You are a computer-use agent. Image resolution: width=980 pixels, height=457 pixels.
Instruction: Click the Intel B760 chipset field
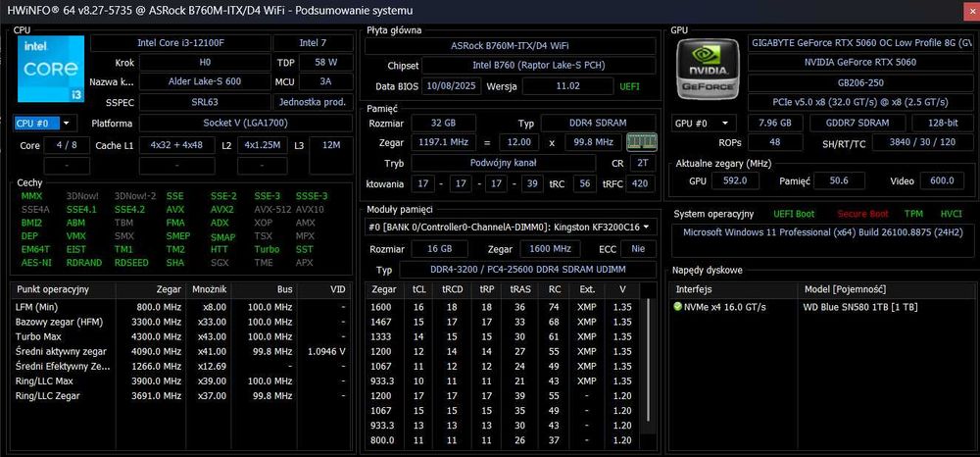(539, 65)
